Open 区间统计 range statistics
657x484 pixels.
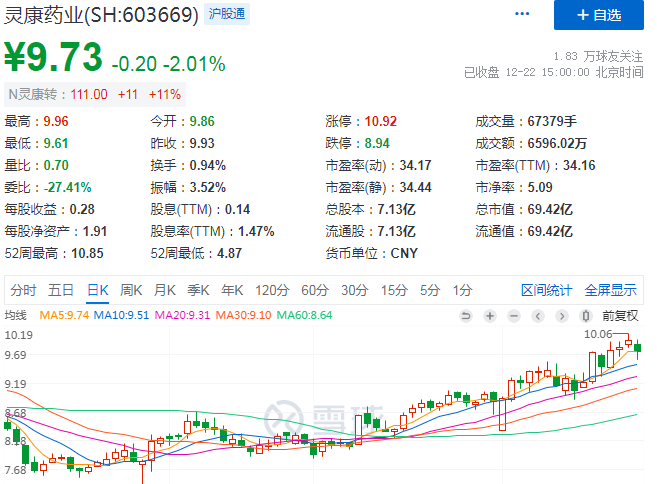[x=546, y=290]
